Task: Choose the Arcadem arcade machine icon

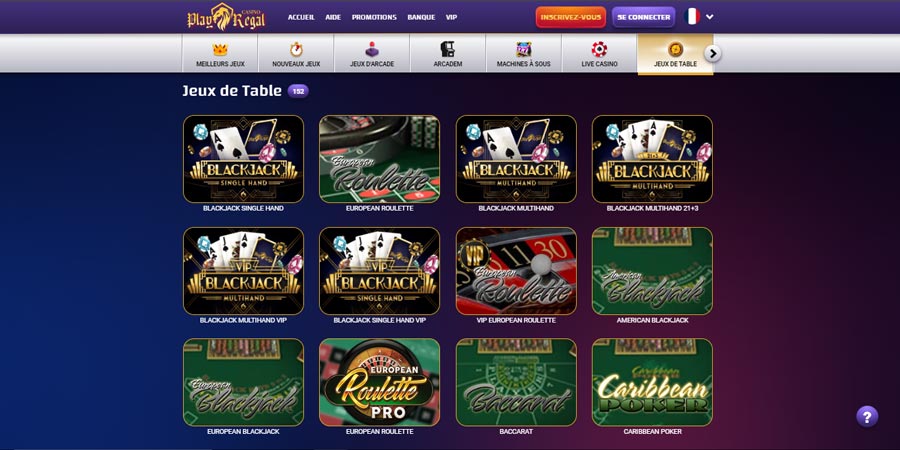Action: tap(448, 49)
